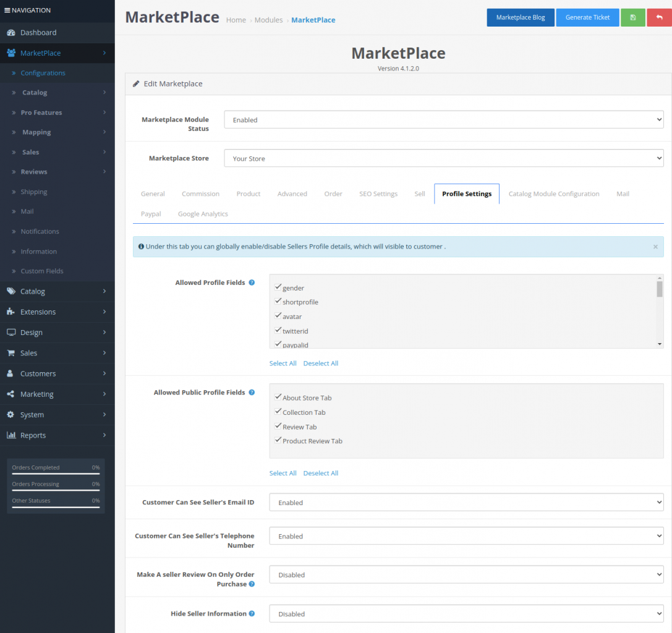Expand the Mapping submenu
Screen dimensions: 672x633
click(x=57, y=132)
